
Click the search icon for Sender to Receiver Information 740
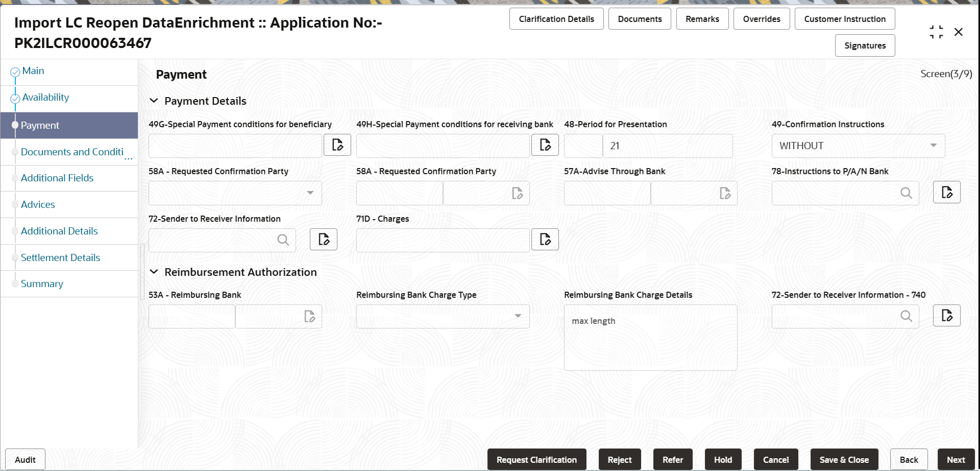pyautogui.click(x=906, y=316)
